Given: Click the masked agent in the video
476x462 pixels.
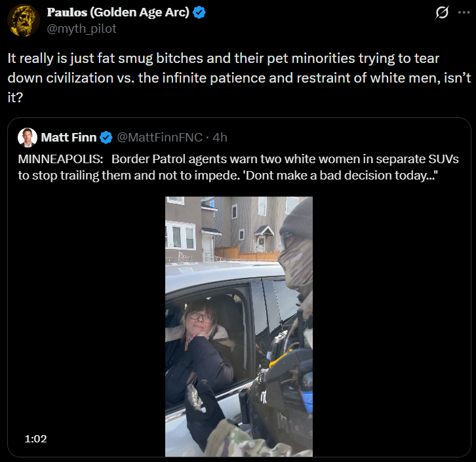Looking at the screenshot, I should [294, 262].
